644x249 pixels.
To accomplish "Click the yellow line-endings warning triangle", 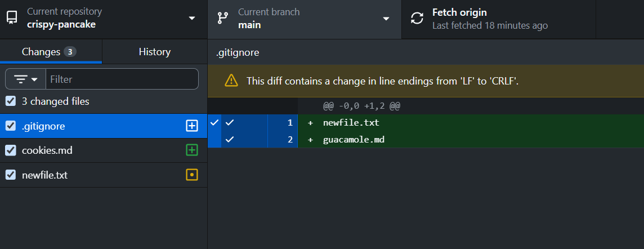I will 231,81.
